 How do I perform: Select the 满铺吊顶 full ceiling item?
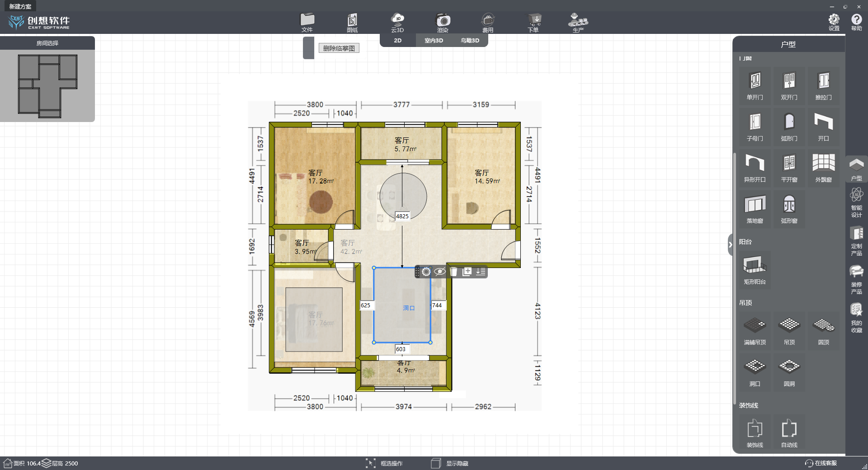click(x=755, y=331)
